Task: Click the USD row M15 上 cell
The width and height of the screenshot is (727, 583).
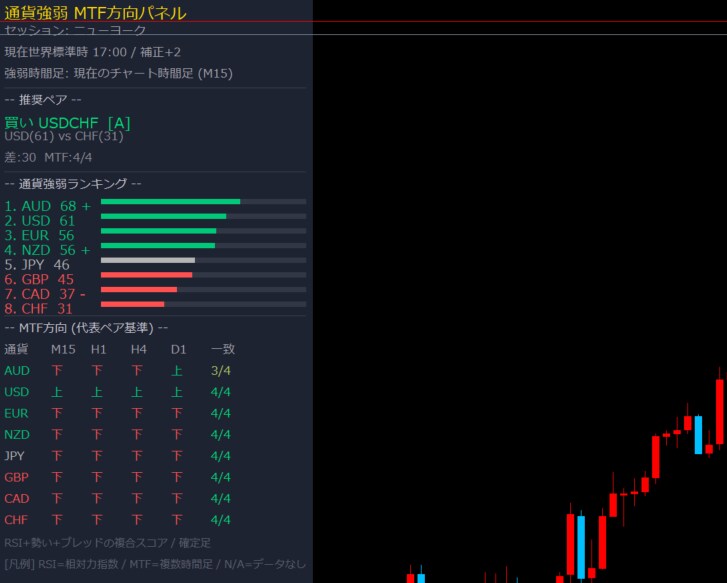Action: pos(57,392)
